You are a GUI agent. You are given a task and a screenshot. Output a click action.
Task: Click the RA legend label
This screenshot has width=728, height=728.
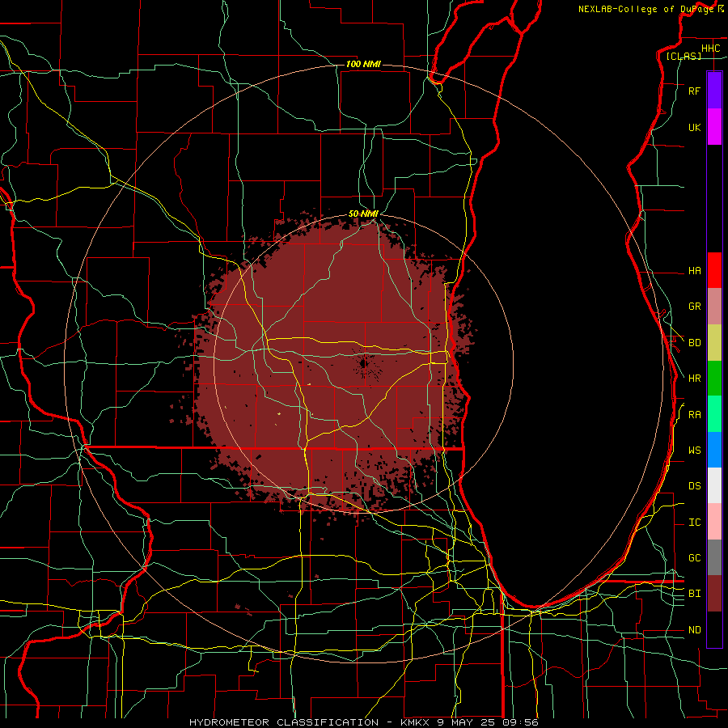click(695, 414)
